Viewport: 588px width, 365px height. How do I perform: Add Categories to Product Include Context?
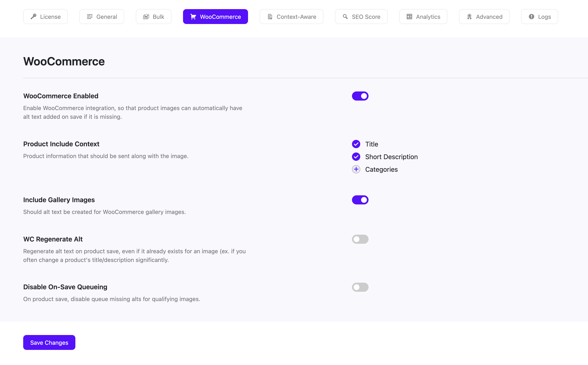pos(356,169)
